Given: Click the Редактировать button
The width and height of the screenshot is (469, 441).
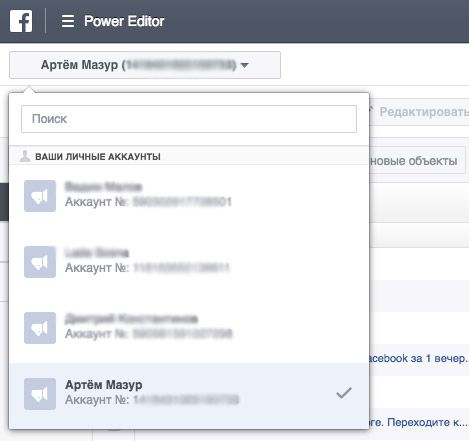Looking at the screenshot, I should coord(419,112).
